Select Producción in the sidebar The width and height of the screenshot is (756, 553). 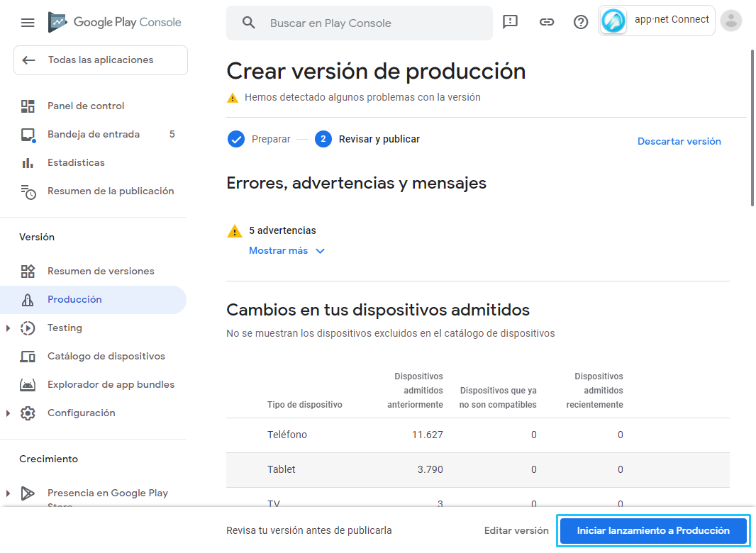pyautogui.click(x=93, y=300)
